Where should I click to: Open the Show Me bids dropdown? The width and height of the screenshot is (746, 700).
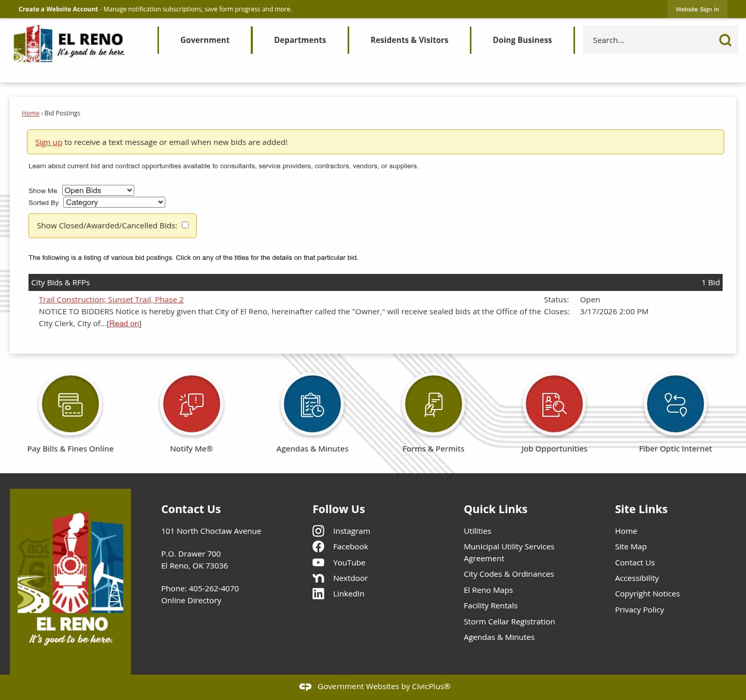tap(97, 190)
